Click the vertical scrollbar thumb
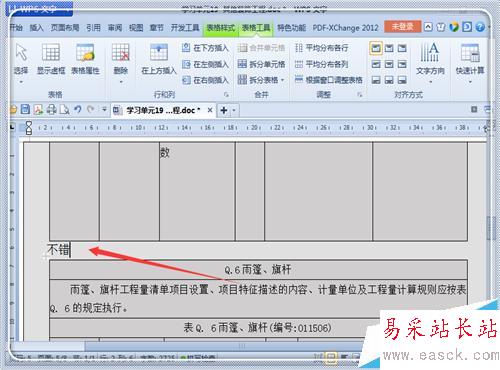The width and height of the screenshot is (500, 370). 490,228
